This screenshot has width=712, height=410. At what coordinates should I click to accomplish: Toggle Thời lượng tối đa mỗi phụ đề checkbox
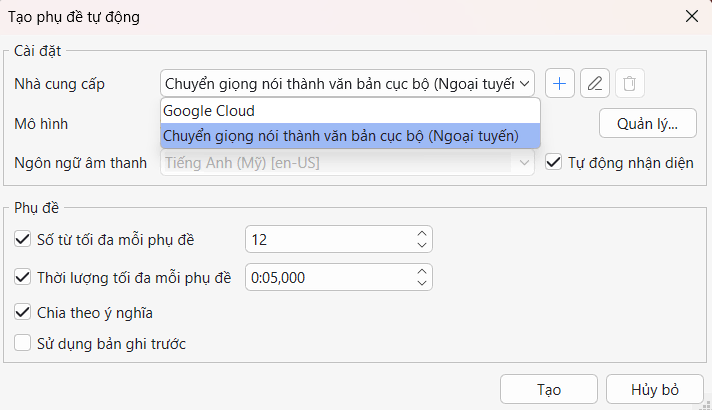22,277
